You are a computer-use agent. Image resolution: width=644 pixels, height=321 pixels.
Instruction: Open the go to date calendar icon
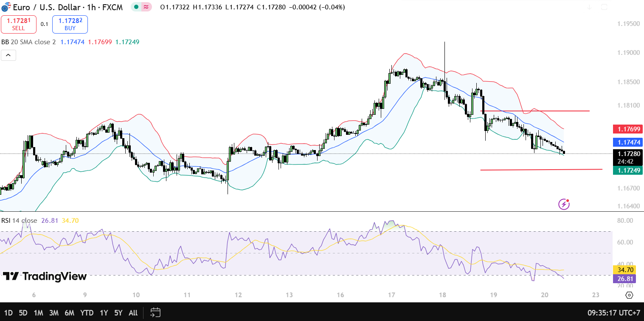[x=155, y=312]
